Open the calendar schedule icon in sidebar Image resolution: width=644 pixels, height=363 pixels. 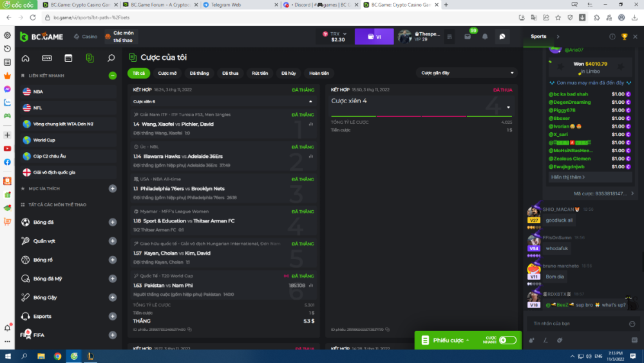68,58
